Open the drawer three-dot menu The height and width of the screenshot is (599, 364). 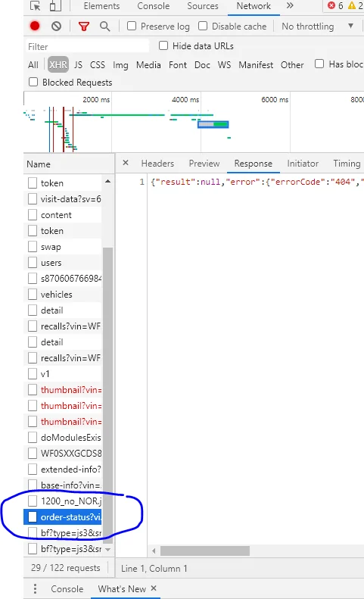[35, 588]
